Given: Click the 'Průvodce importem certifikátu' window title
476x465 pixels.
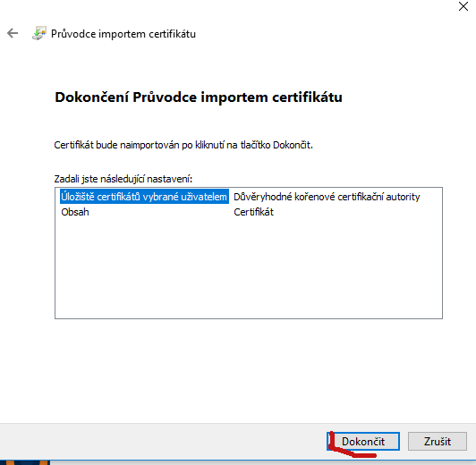Looking at the screenshot, I should 123,34.
